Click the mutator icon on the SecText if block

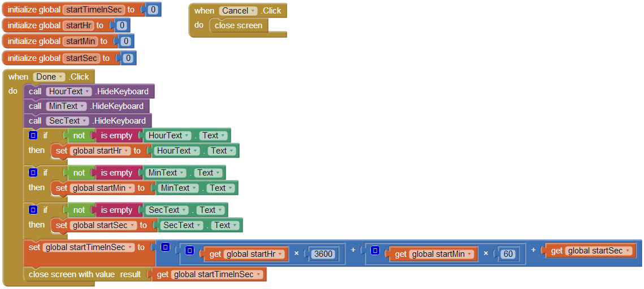pos(33,210)
